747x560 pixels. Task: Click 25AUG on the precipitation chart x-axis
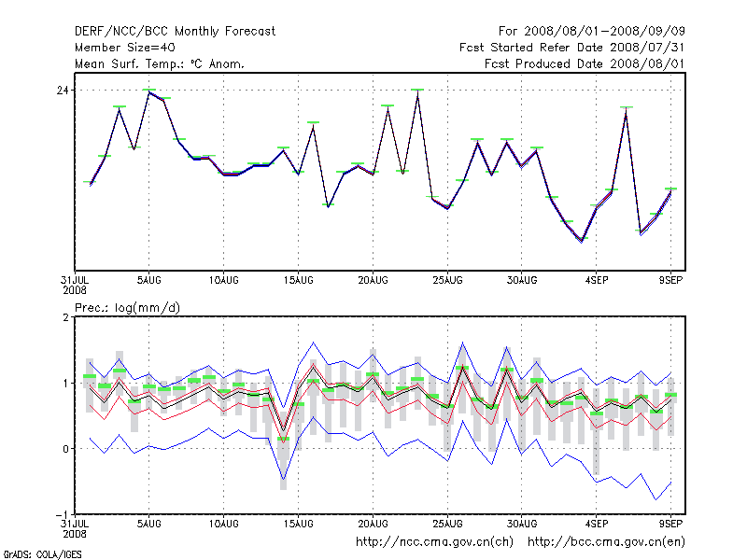click(x=447, y=523)
